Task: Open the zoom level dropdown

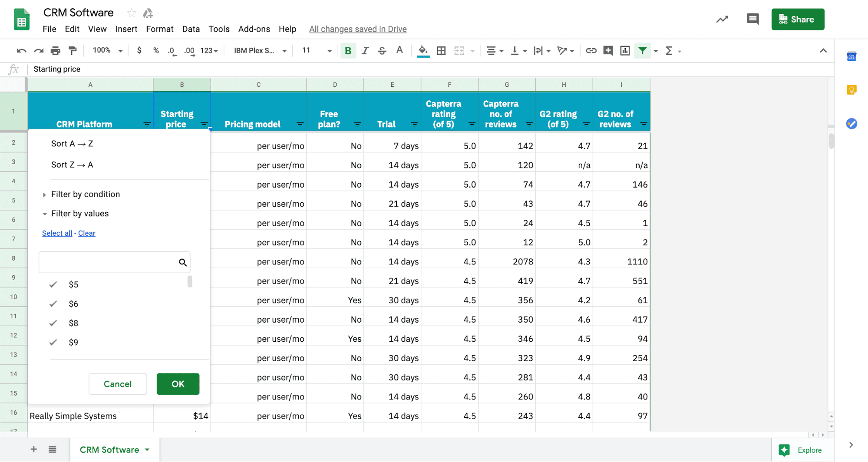Action: point(107,51)
